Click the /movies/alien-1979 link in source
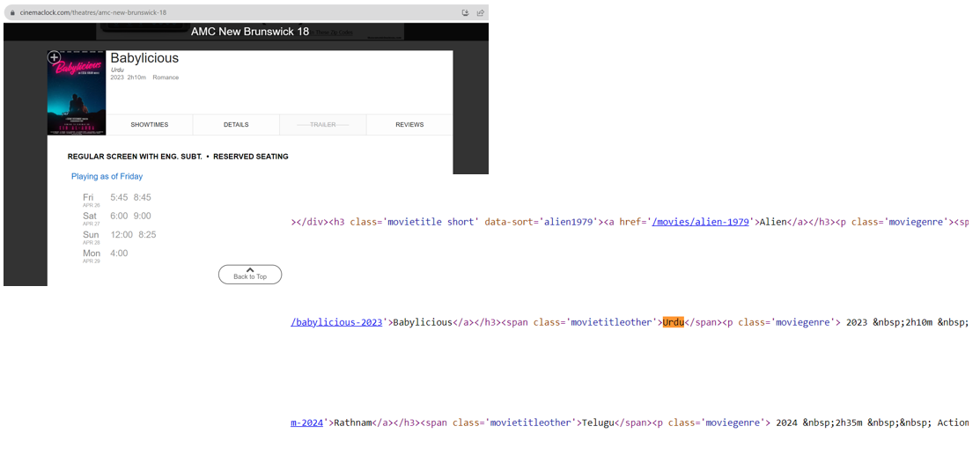980x463 pixels. 700,222
